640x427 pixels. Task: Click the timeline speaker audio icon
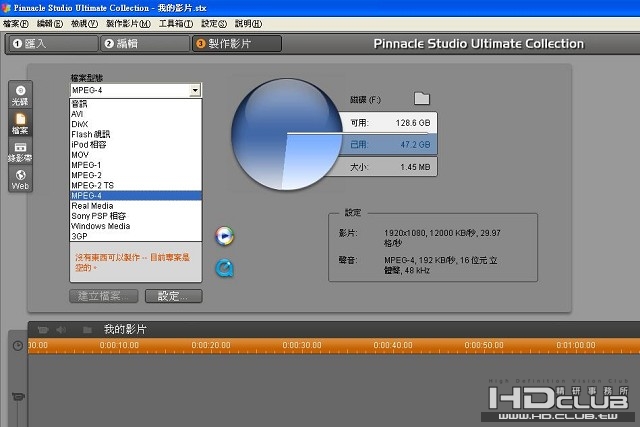(61, 329)
